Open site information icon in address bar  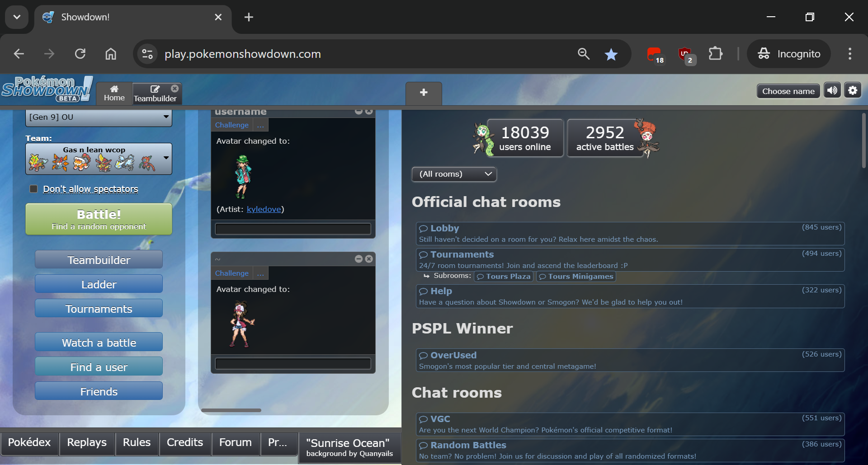(147, 54)
